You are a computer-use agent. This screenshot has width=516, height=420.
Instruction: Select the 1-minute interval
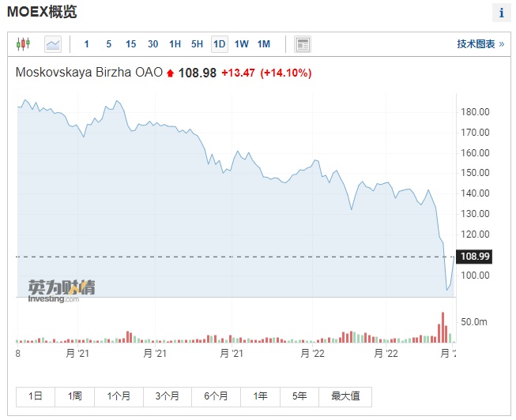click(87, 44)
